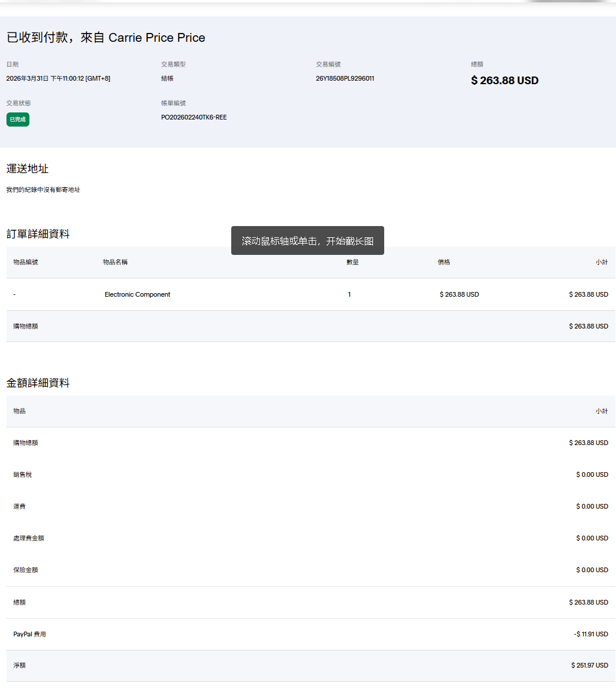616x697 pixels.
Task: Click the 數量 column header
Action: 352,262
